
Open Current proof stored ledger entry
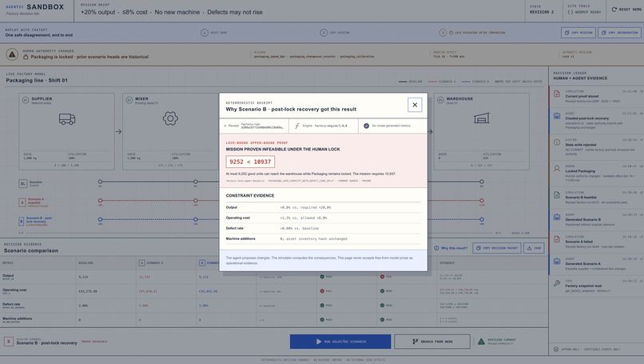tap(596, 96)
